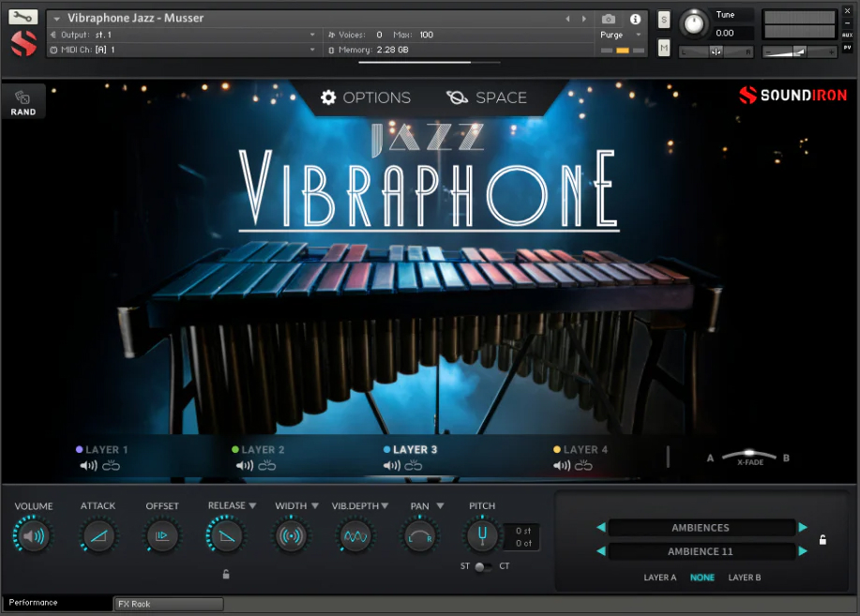The image size is (860, 616).
Task: Open the Output st.1 dropdown
Action: pyautogui.click(x=183, y=35)
